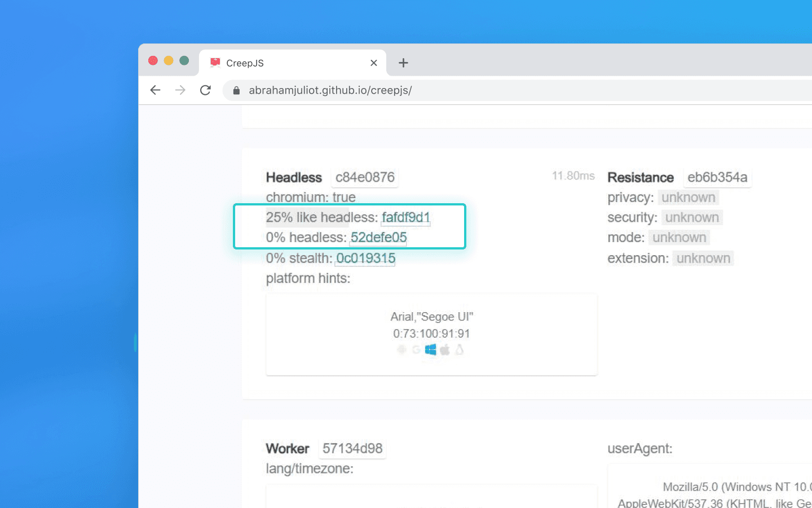Select the Apple platform hint icon
This screenshot has width=812, height=508.
pyautogui.click(x=445, y=349)
